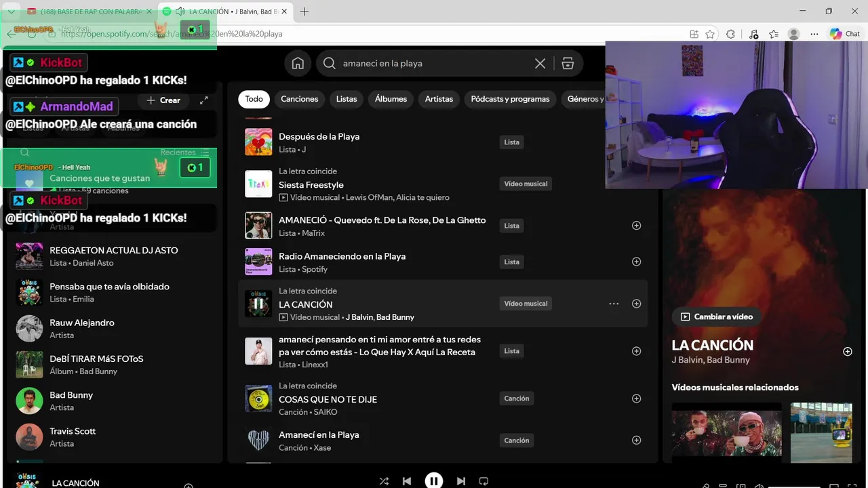
Task: Open Recientes sort dropdown in library
Action: [184, 152]
